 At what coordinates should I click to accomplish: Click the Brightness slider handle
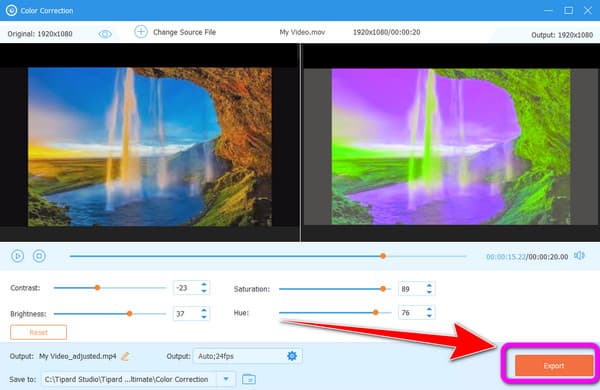tap(129, 314)
